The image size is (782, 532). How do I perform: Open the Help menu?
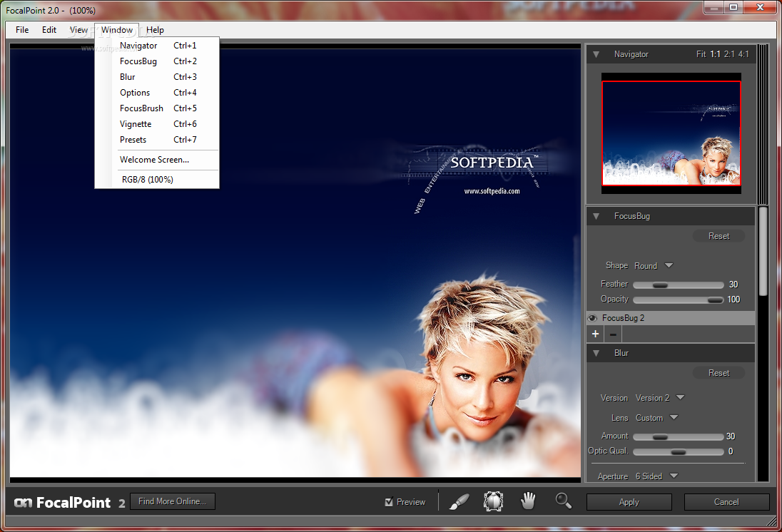155,30
